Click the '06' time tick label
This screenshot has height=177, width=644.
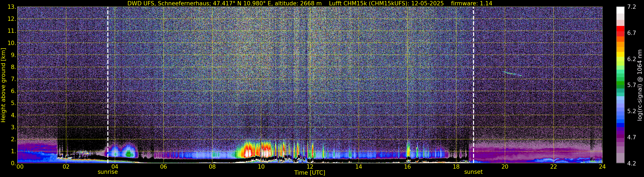(x=164, y=167)
